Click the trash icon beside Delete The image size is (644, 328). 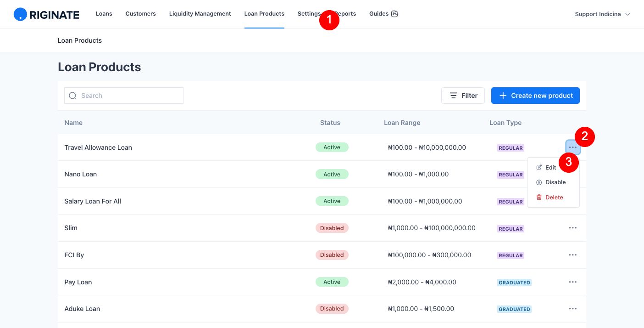tap(539, 198)
